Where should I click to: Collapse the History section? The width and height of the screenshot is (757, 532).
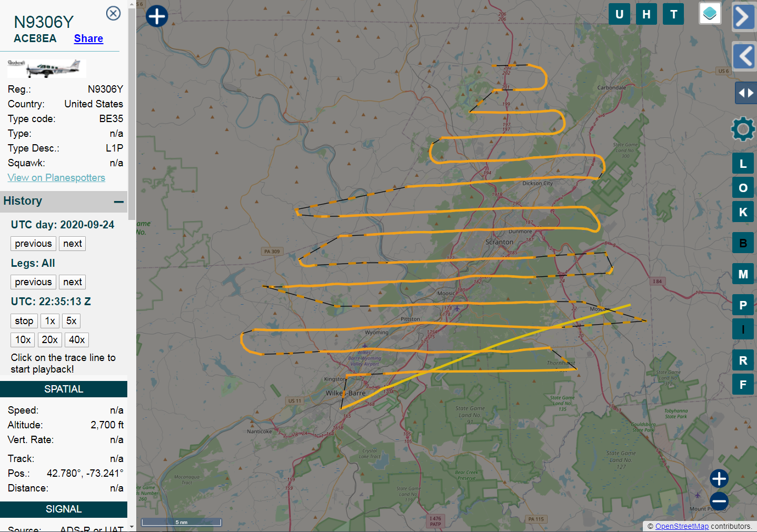[x=119, y=202]
